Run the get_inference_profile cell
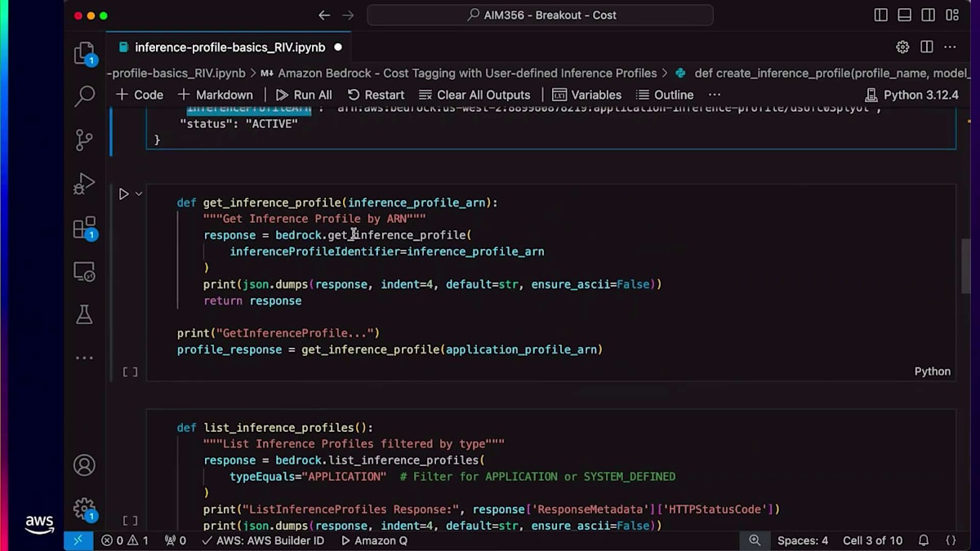This screenshot has height=551, width=980. [123, 194]
